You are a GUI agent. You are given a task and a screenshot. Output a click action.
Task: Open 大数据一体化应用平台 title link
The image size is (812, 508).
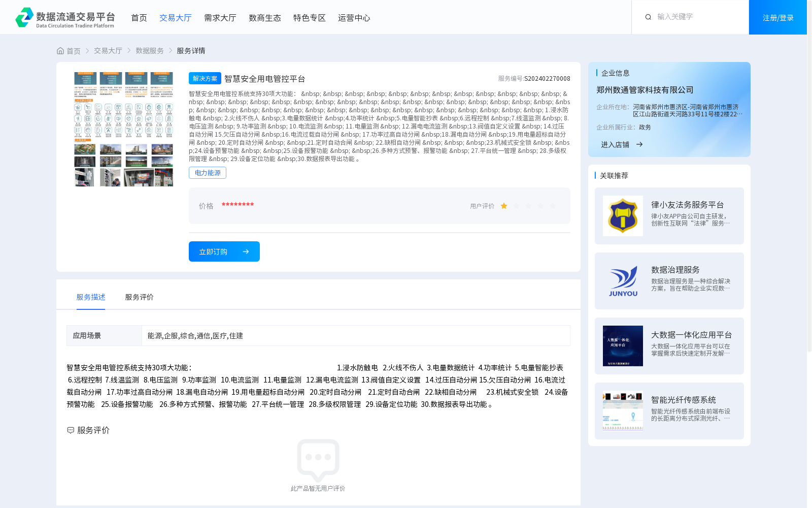tap(692, 335)
